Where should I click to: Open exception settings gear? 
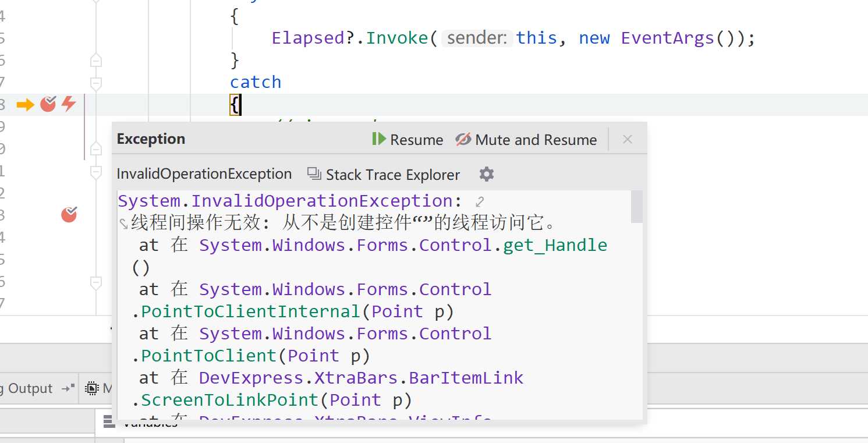pos(487,174)
